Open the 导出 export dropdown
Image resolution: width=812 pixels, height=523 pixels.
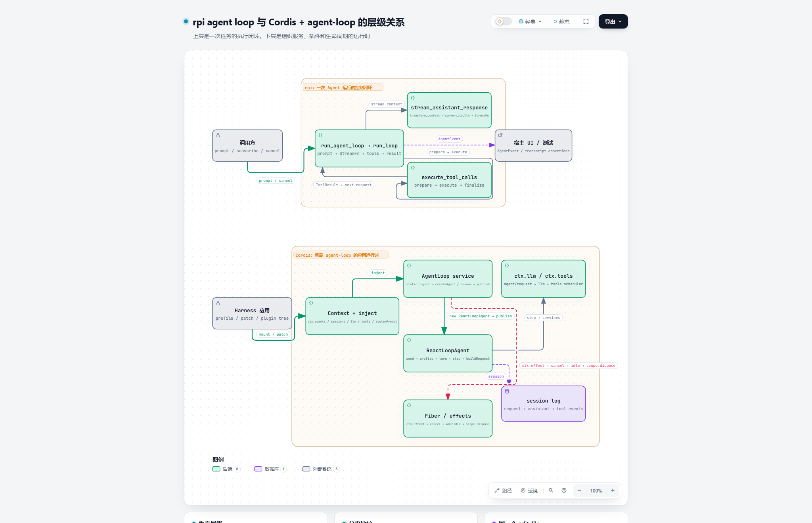[613, 21]
